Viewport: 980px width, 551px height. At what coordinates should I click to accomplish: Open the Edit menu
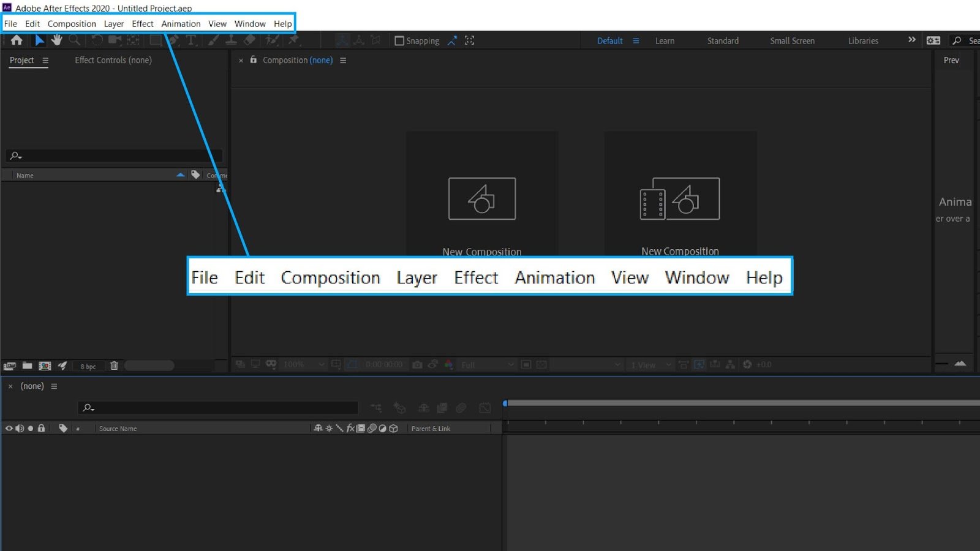tap(32, 24)
